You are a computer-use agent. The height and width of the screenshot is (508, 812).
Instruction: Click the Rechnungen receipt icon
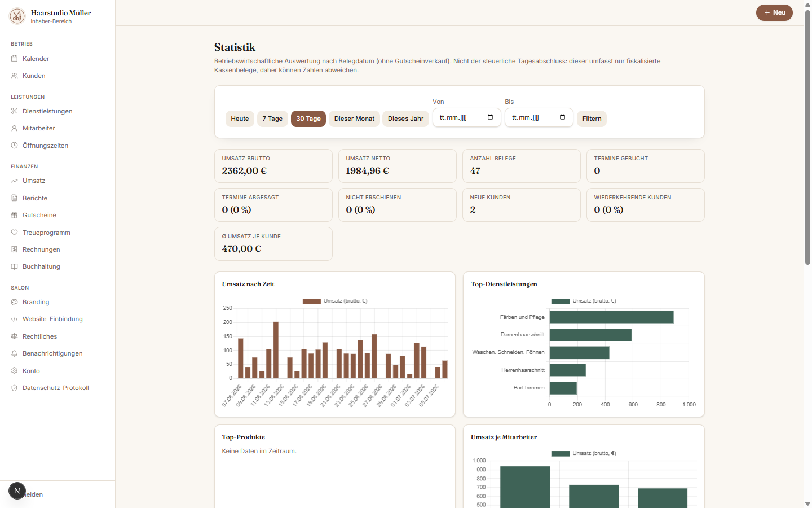pos(15,249)
